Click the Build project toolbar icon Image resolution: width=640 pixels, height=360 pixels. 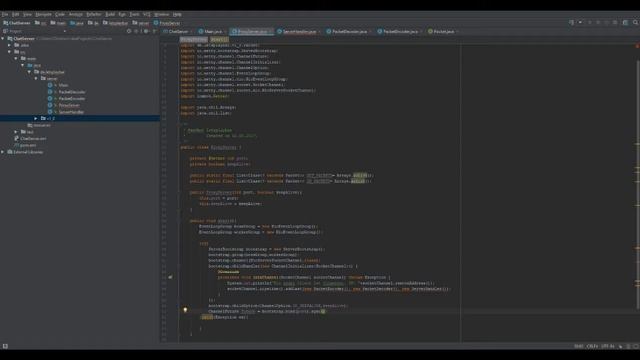pos(571,22)
